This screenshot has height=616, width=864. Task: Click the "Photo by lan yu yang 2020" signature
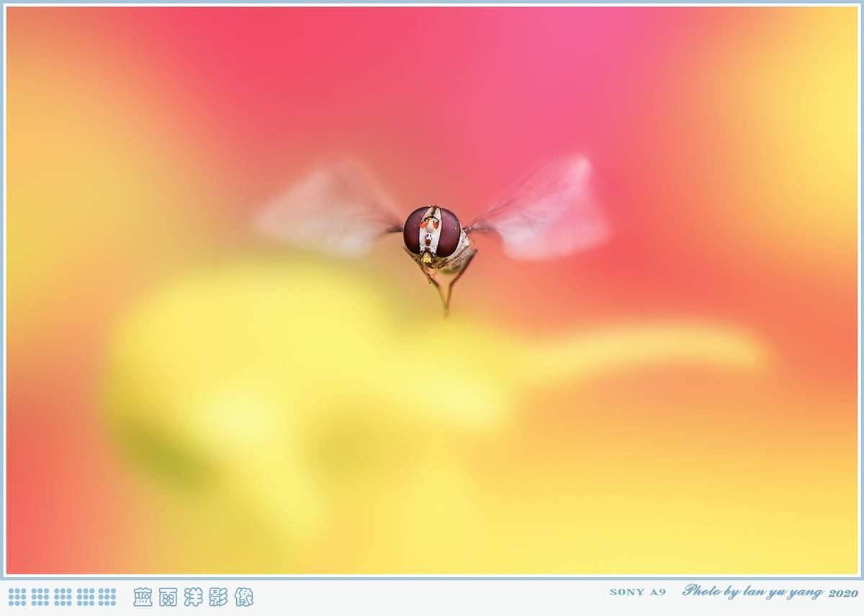[770, 592]
